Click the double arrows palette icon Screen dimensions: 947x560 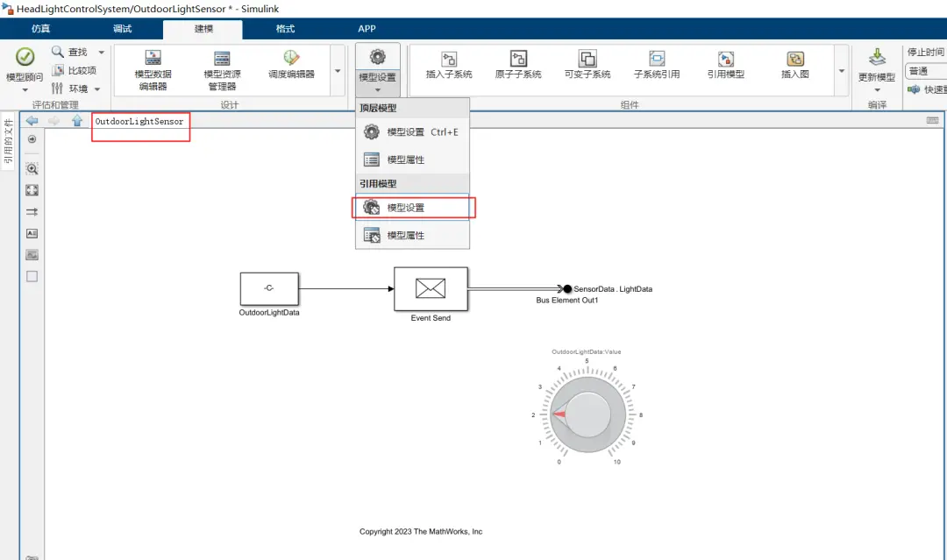(32, 212)
